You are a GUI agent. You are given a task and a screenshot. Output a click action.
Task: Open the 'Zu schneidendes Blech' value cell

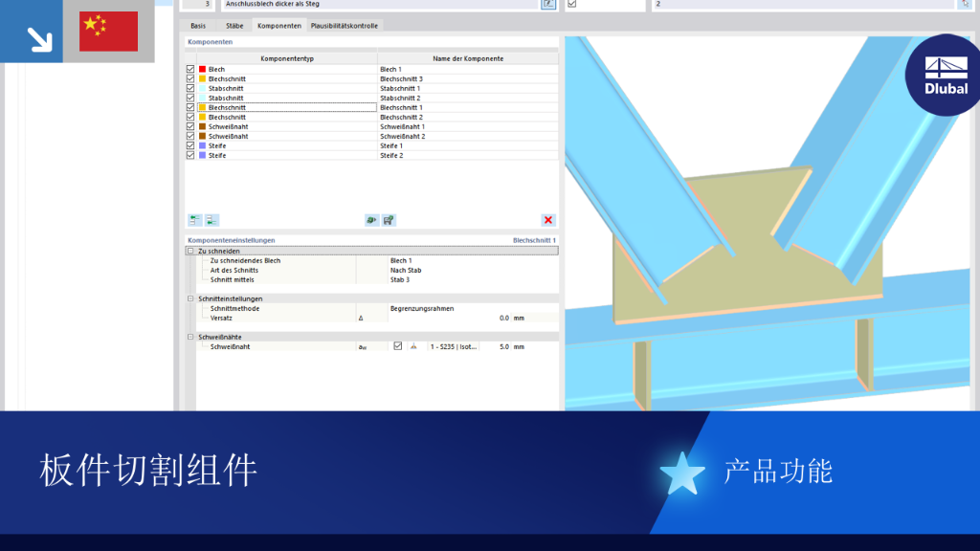coord(473,260)
